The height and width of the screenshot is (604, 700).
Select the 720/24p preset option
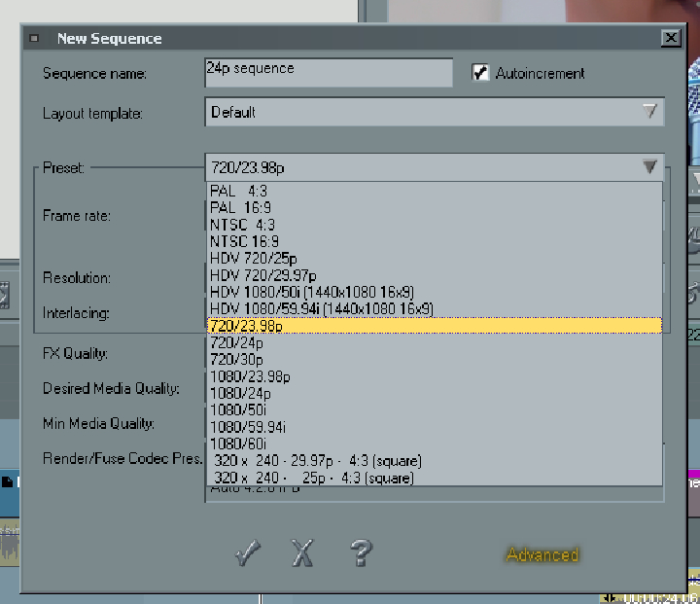pyautogui.click(x=237, y=342)
